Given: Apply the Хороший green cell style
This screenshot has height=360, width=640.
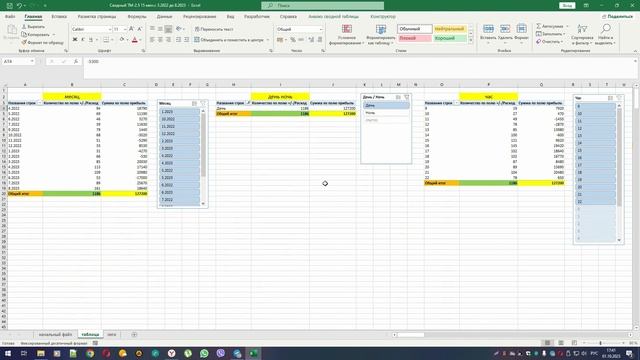Looking at the screenshot, I should point(450,38).
